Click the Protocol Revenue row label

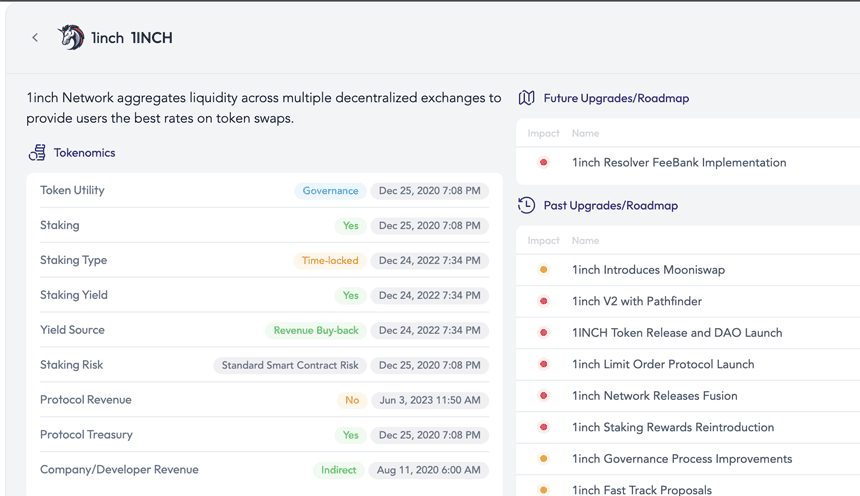[86, 399]
